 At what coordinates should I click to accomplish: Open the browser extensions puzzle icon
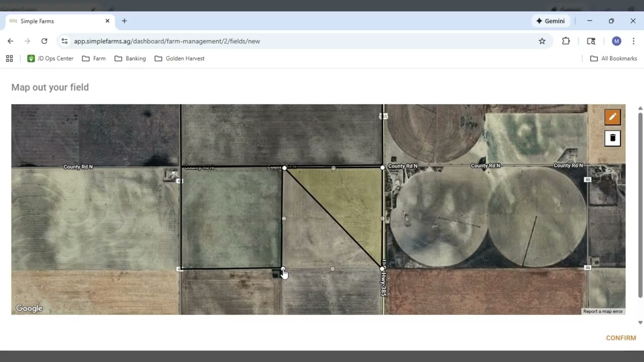click(x=566, y=41)
